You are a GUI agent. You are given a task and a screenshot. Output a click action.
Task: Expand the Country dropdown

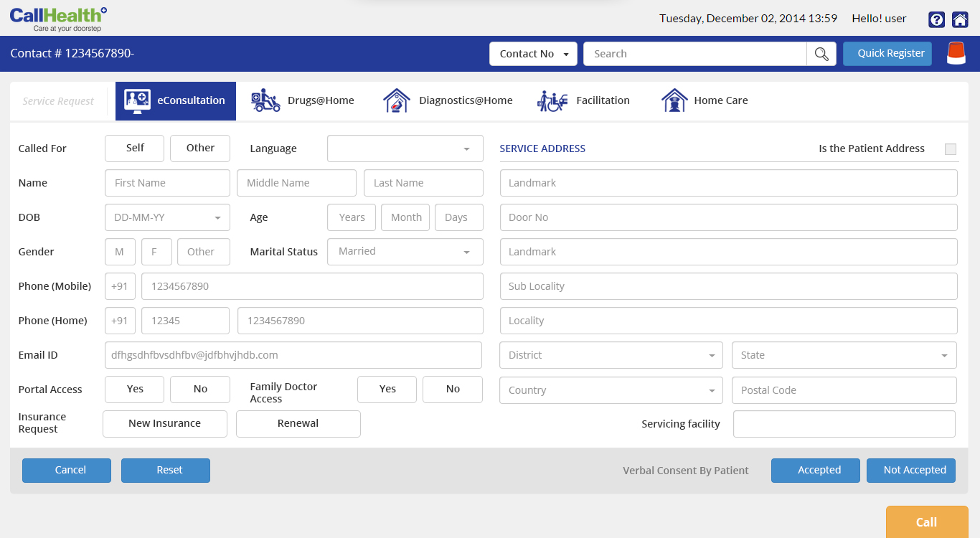coord(611,390)
